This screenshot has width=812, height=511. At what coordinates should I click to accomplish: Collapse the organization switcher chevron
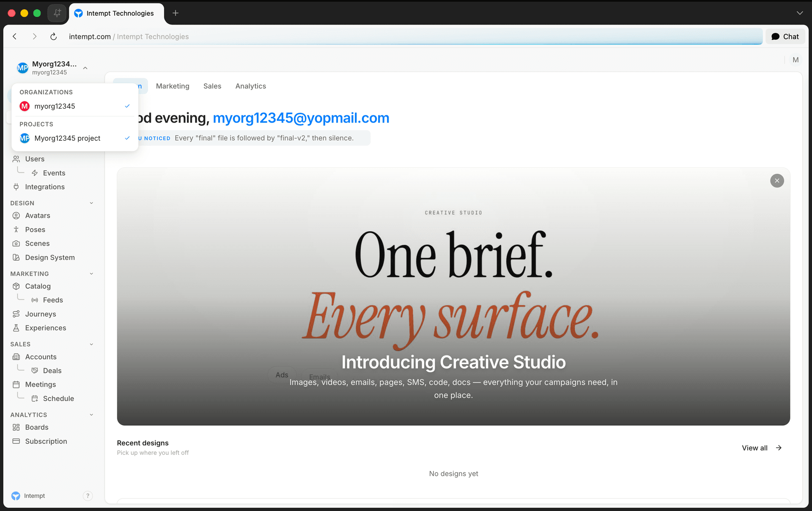click(85, 68)
